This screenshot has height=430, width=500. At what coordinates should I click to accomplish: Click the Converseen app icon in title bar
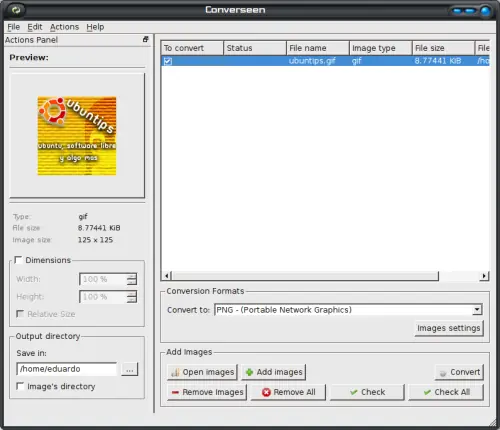[16, 10]
